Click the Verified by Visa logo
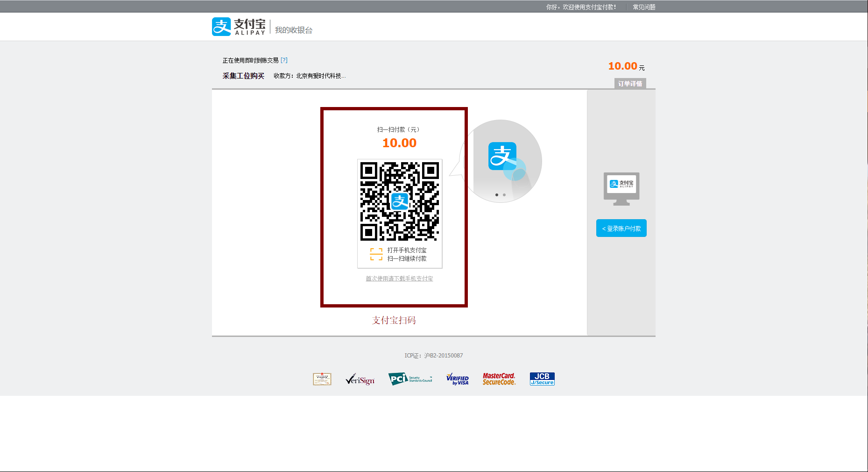868x472 pixels. pyautogui.click(x=458, y=379)
